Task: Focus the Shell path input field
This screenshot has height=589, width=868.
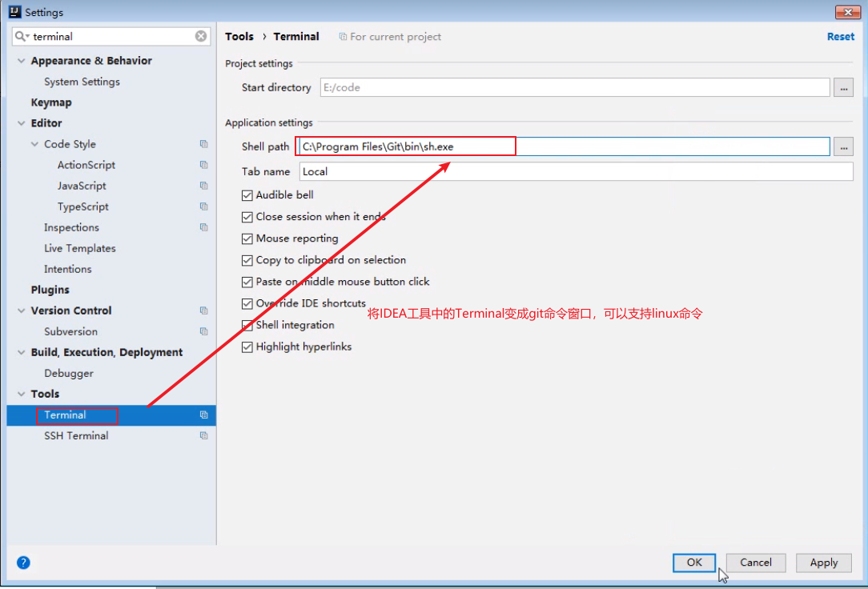Action: (564, 146)
